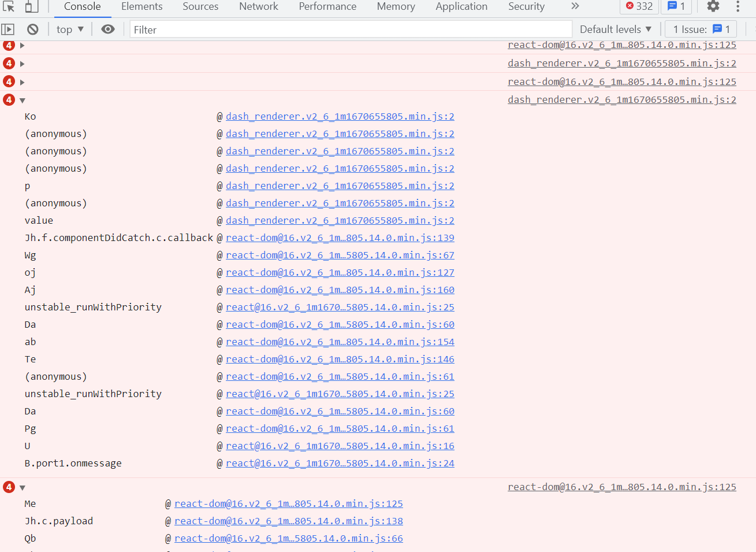Image resolution: width=756 pixels, height=552 pixels.
Task: Select the Pg function name text
Action: (x=31, y=429)
